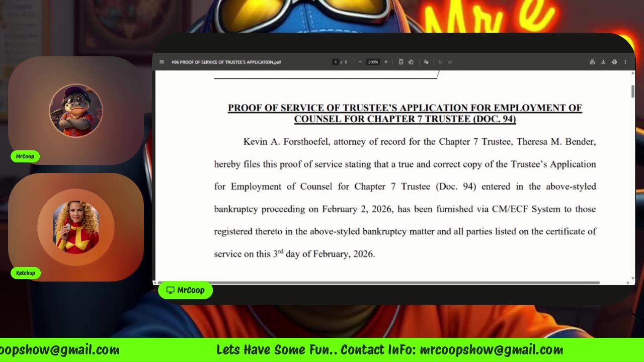Click the text '3rd day of February, 2026'
This screenshot has width=644, height=362.
(324, 254)
